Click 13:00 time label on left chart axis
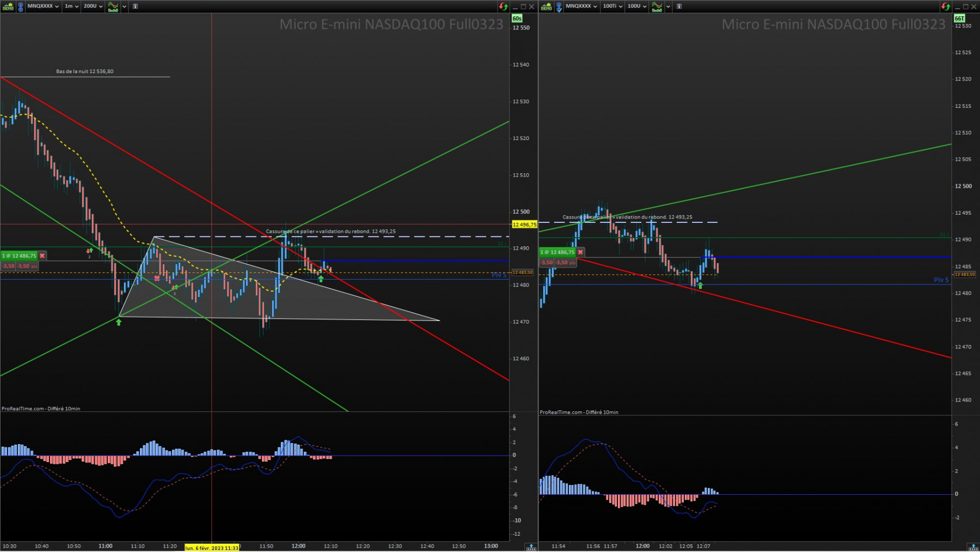Image resolution: width=980 pixels, height=552 pixels. point(491,546)
